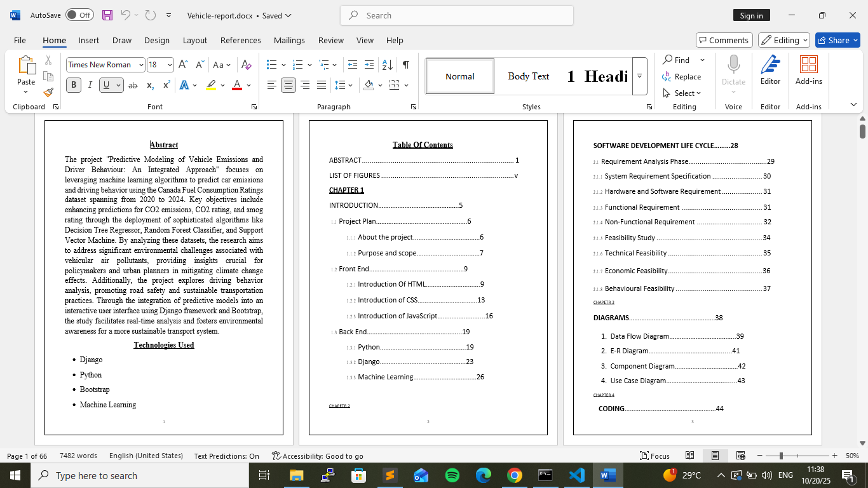Open the References ribbon tab
Viewport: 868px width, 488px height.
(240, 40)
